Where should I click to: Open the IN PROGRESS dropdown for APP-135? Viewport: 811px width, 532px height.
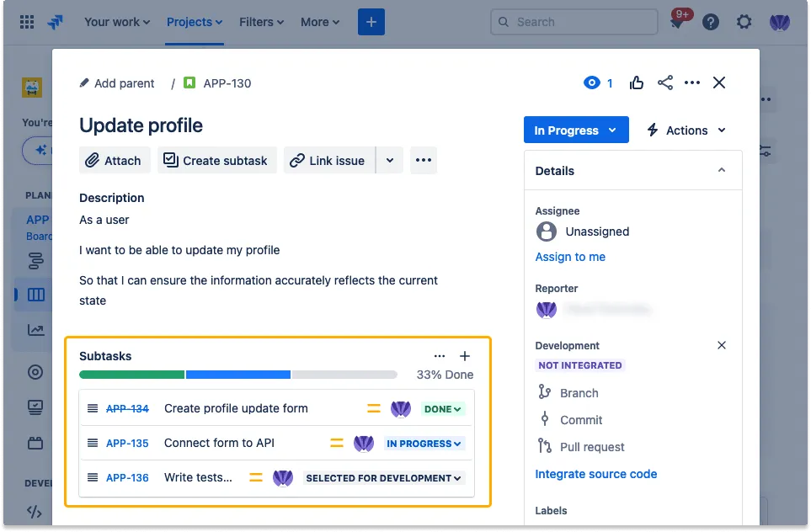(424, 444)
